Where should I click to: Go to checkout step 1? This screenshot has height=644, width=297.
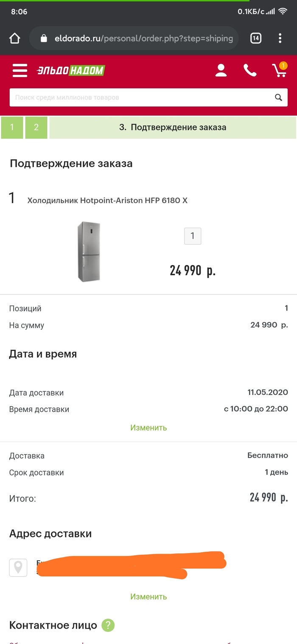pos(12,127)
